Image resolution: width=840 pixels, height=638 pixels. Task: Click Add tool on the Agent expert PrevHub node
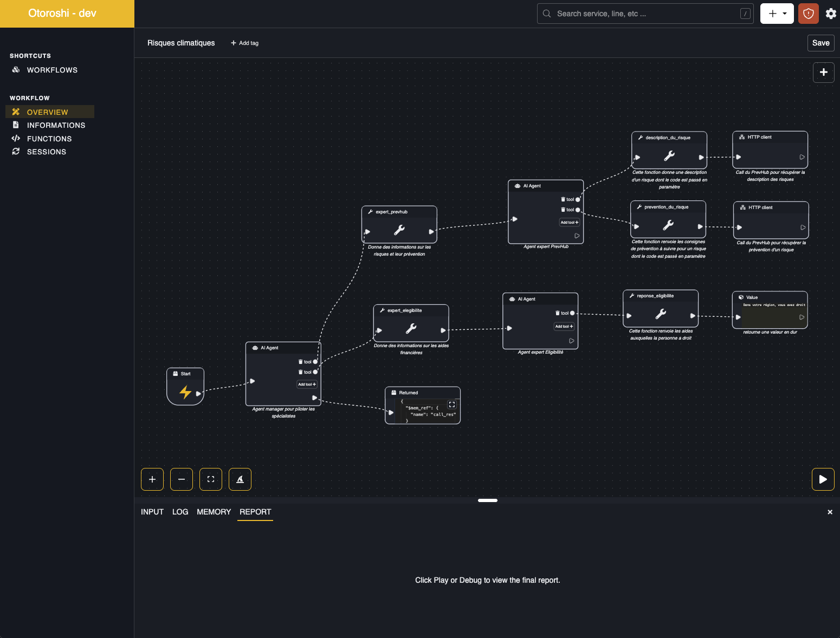point(569,222)
